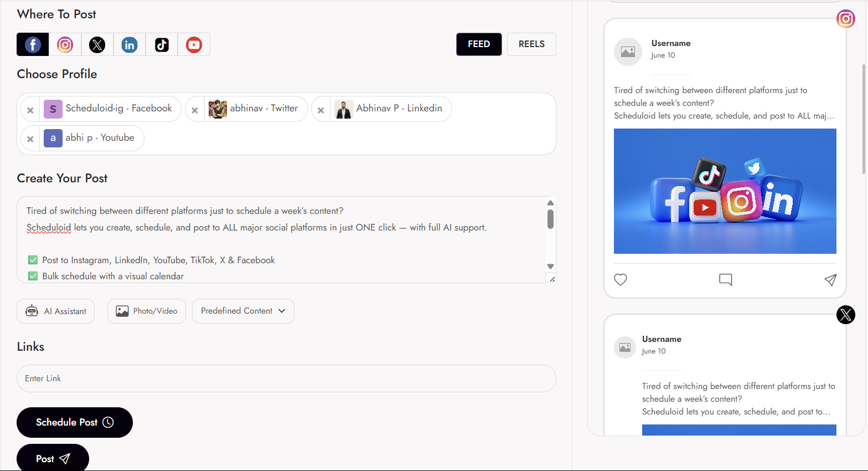Image resolution: width=868 pixels, height=471 pixels.
Task: Remove abhinav Twitter profile chip
Action: [x=195, y=110]
